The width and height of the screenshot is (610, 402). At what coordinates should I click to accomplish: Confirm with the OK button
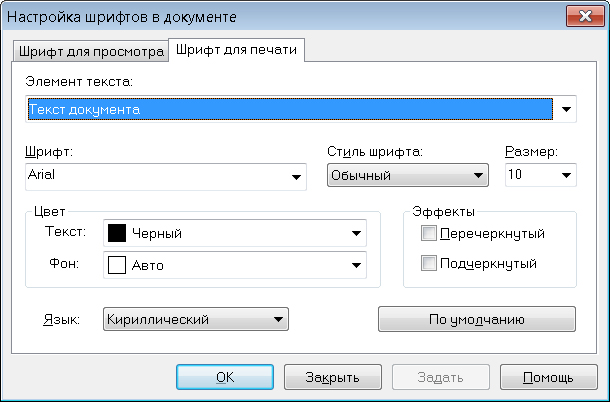pos(225,377)
